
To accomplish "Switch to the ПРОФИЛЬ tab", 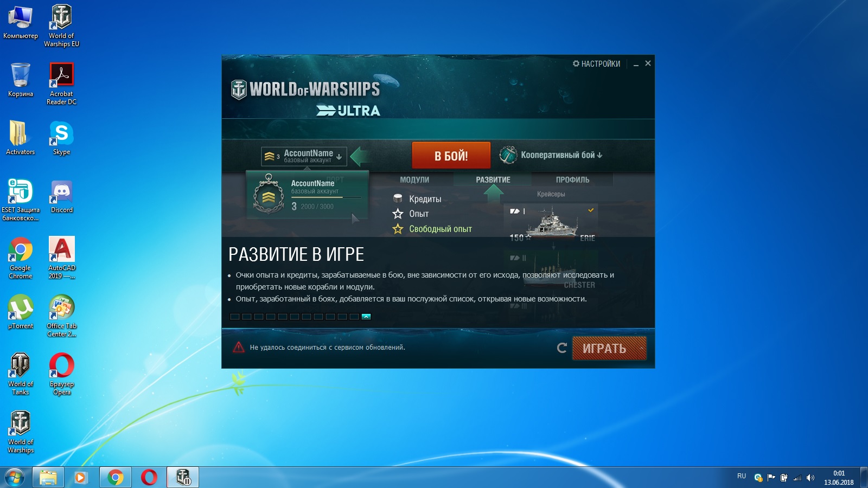I will [572, 180].
